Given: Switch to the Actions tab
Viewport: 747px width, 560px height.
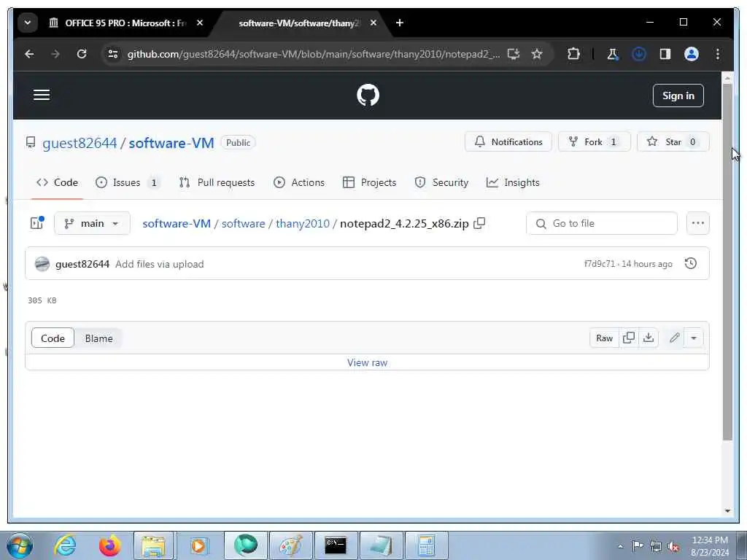Looking at the screenshot, I should [x=299, y=182].
